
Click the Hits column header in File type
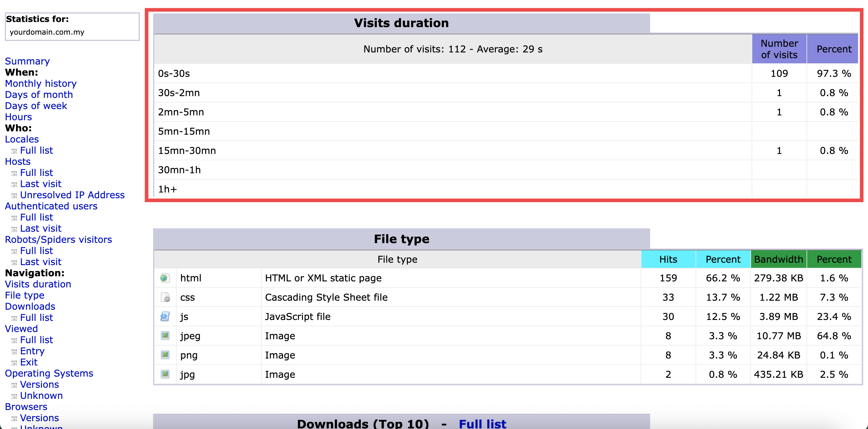pyautogui.click(x=668, y=259)
